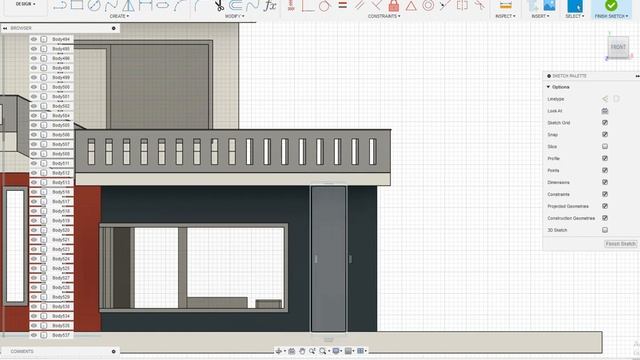This screenshot has width=640, height=360.
Task: Select Body505 in the browser
Action: 61,125
